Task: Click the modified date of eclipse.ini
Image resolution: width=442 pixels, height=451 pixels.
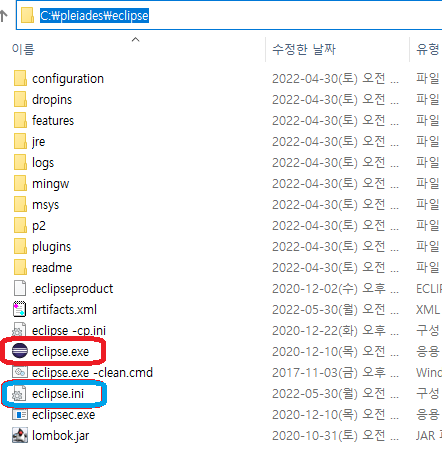Action: [x=335, y=394]
